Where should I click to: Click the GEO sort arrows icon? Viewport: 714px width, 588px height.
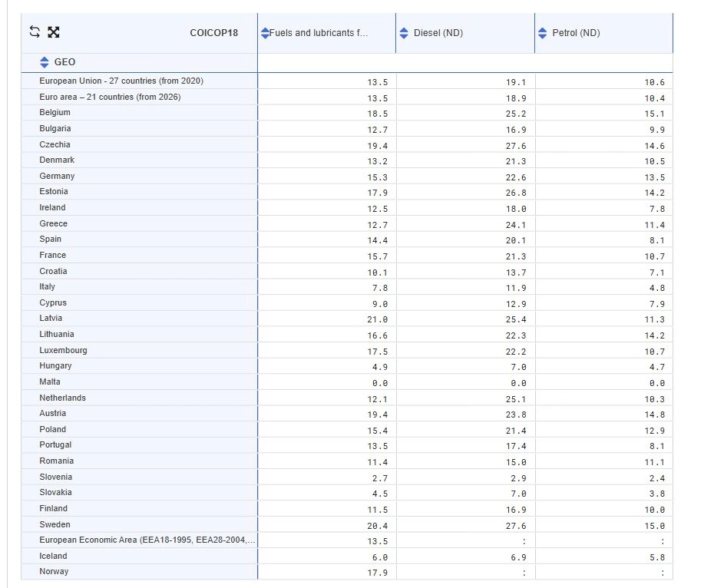click(45, 62)
